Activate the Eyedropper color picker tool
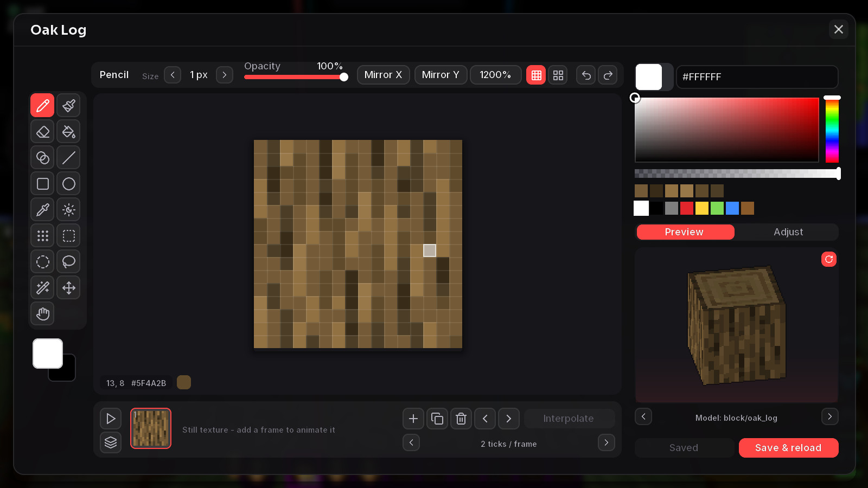This screenshot has width=868, height=488. coord(42,209)
